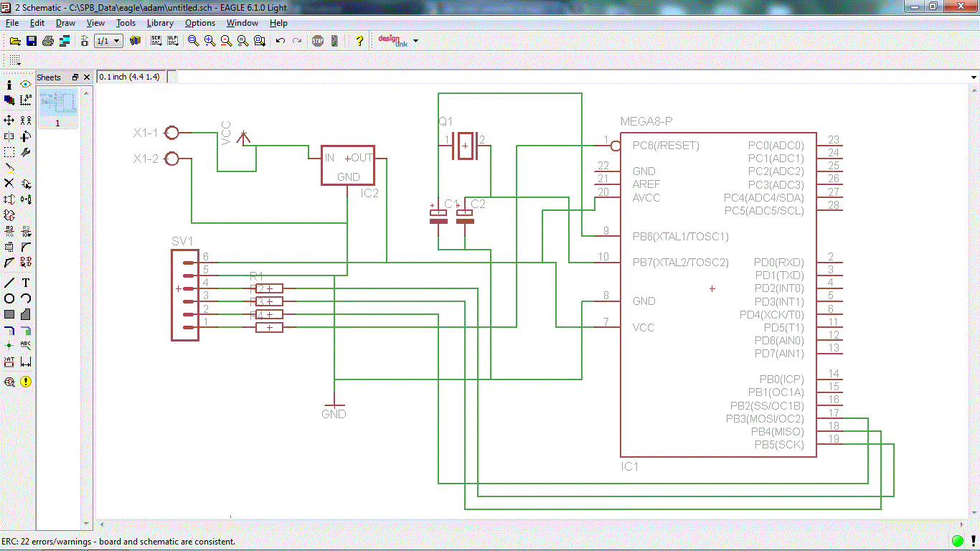Select the Rotate tool
Image resolution: width=980 pixels, height=551 pixels.
pyautogui.click(x=26, y=136)
